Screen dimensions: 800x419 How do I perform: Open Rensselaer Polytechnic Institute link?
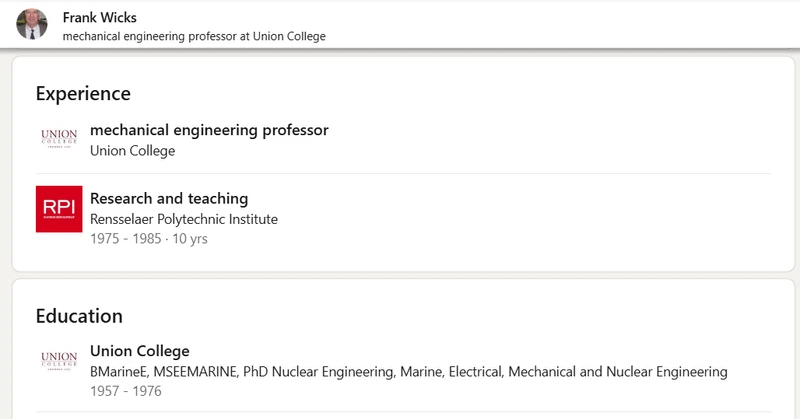[184, 219]
